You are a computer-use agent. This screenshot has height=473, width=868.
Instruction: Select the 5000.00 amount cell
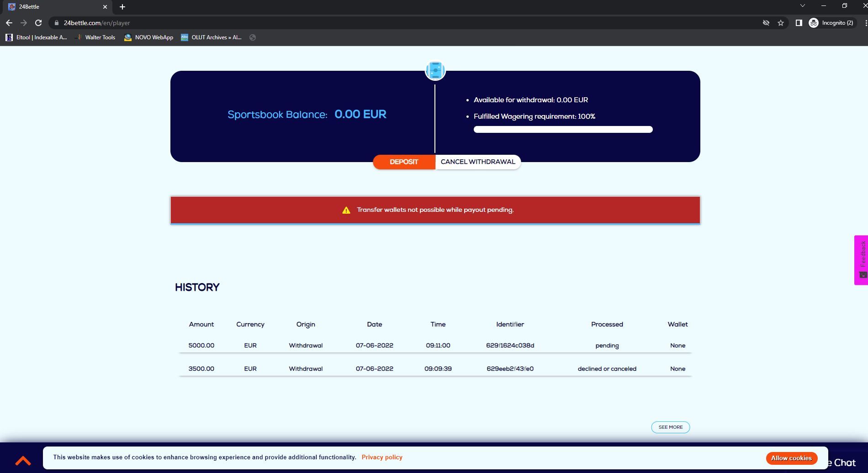pyautogui.click(x=201, y=346)
